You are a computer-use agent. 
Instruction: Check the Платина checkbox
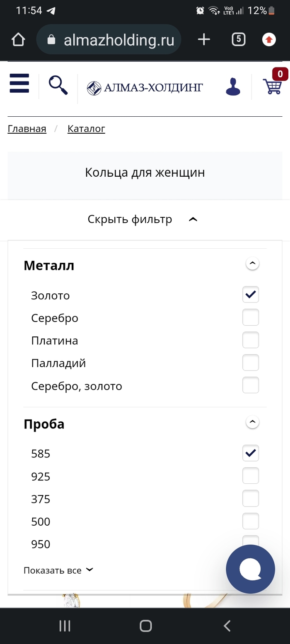click(x=250, y=340)
